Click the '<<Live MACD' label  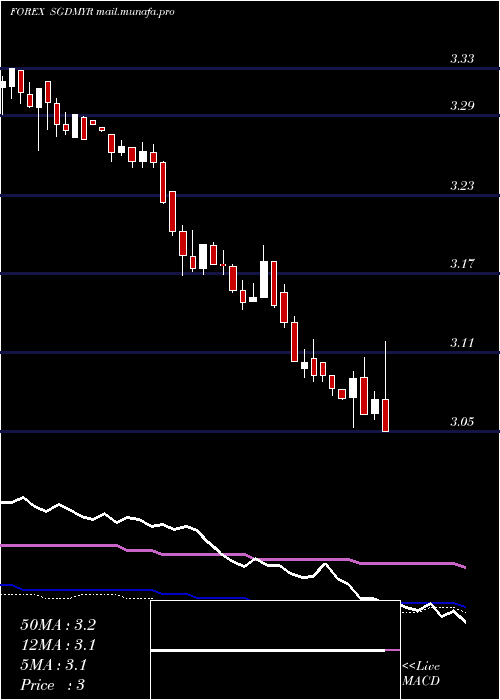421,674
